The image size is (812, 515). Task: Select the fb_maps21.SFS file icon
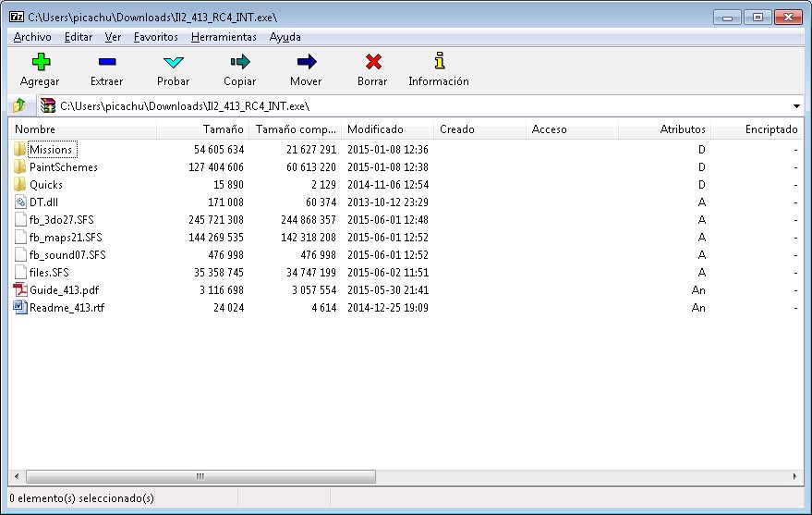(20, 238)
